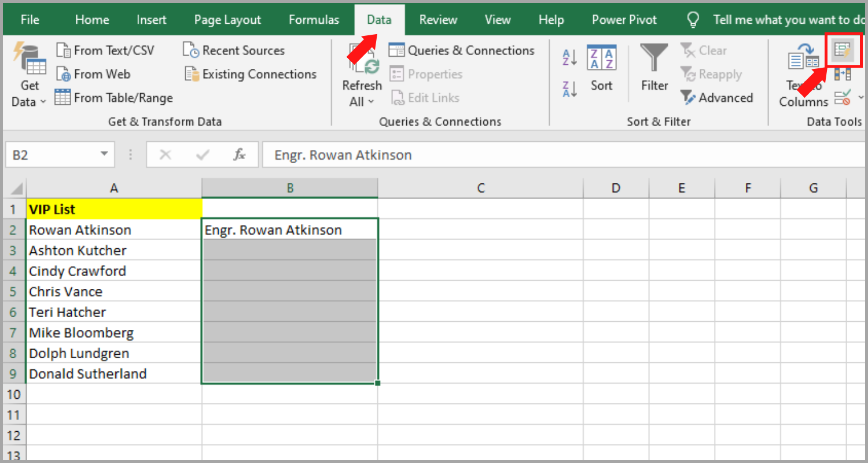This screenshot has height=463, width=868.
Task: Expand the Get Data dropdown
Action: tap(43, 102)
